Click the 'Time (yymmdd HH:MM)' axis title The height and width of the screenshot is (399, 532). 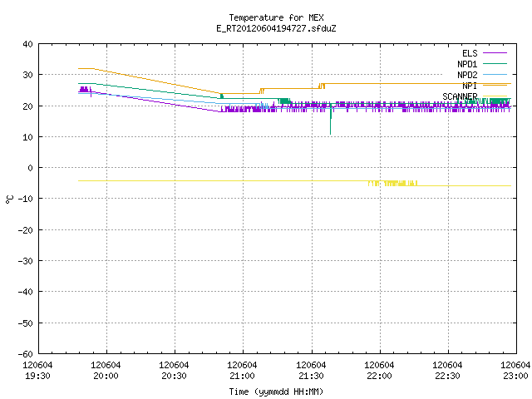coord(276,392)
